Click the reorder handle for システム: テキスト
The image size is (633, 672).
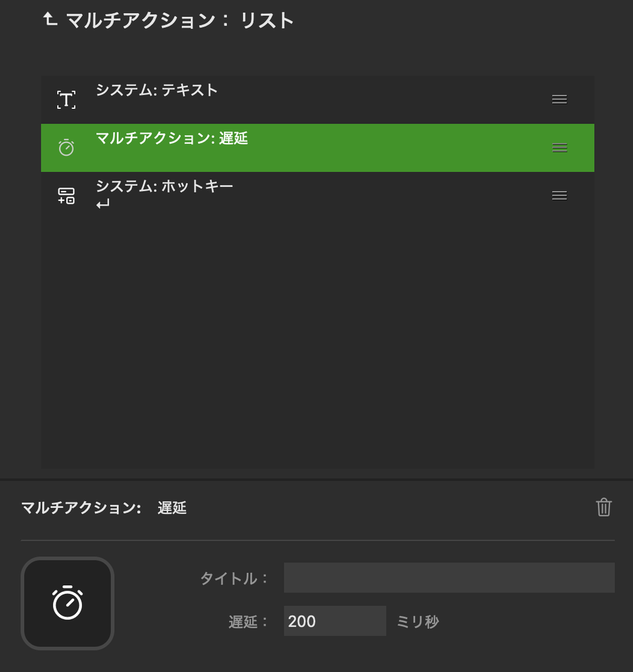click(x=559, y=100)
